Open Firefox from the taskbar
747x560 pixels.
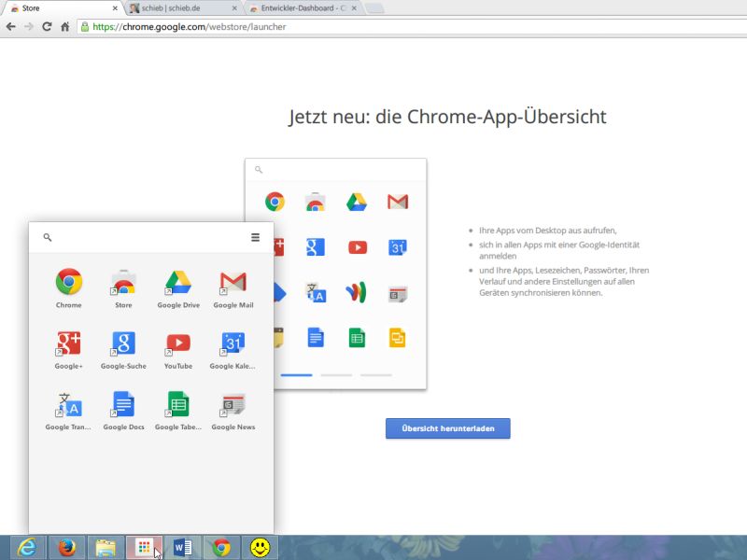click(x=66, y=548)
